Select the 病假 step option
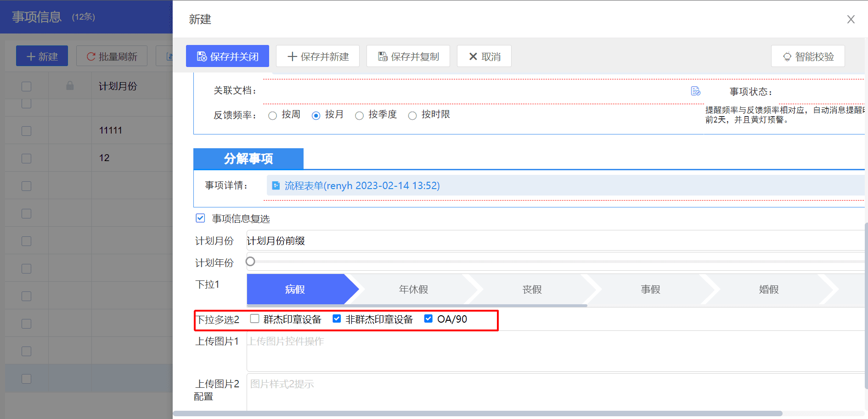The image size is (868, 419). (x=295, y=289)
